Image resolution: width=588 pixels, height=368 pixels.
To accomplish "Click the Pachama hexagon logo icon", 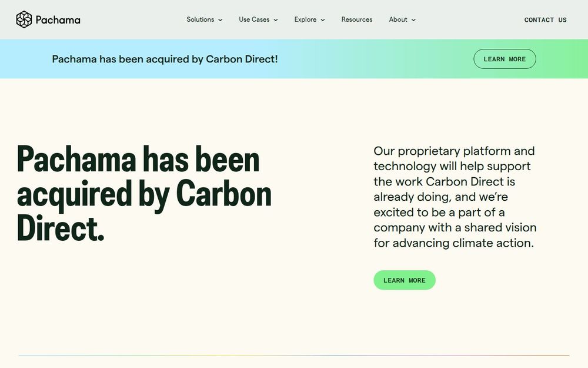I will (x=24, y=19).
